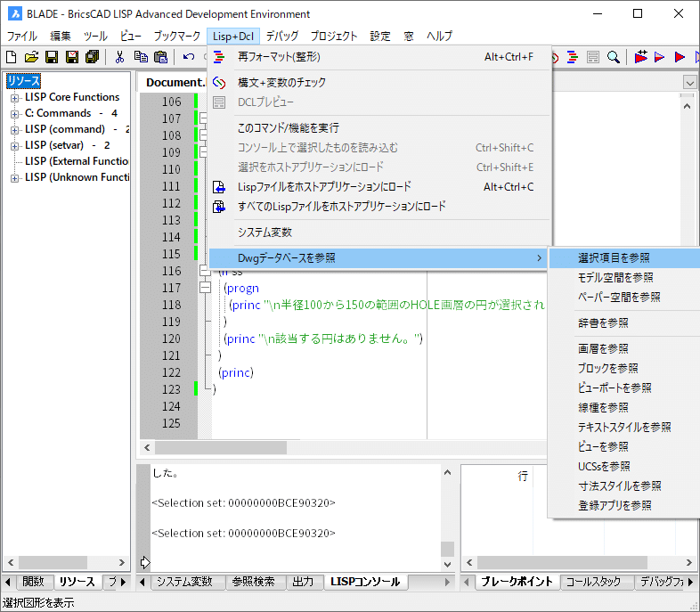The image size is (700, 612).
Task: Choose 画層を参照 in submenu
Action: coord(624,348)
